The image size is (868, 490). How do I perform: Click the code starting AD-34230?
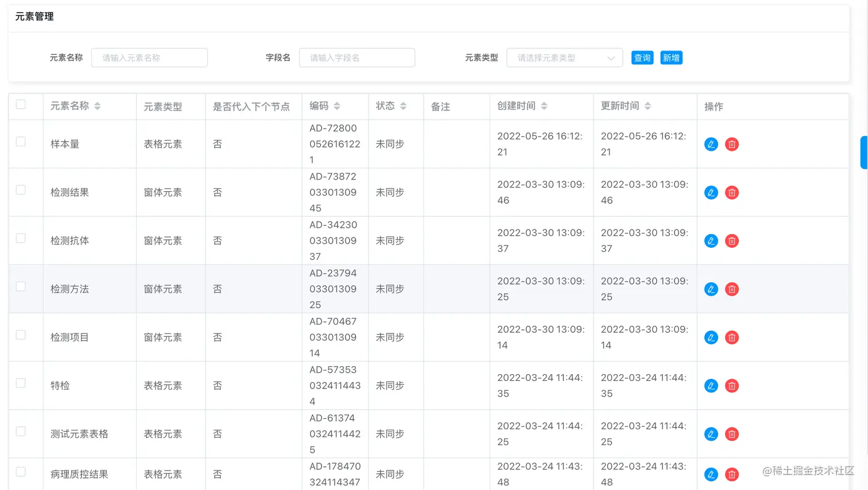(x=333, y=240)
